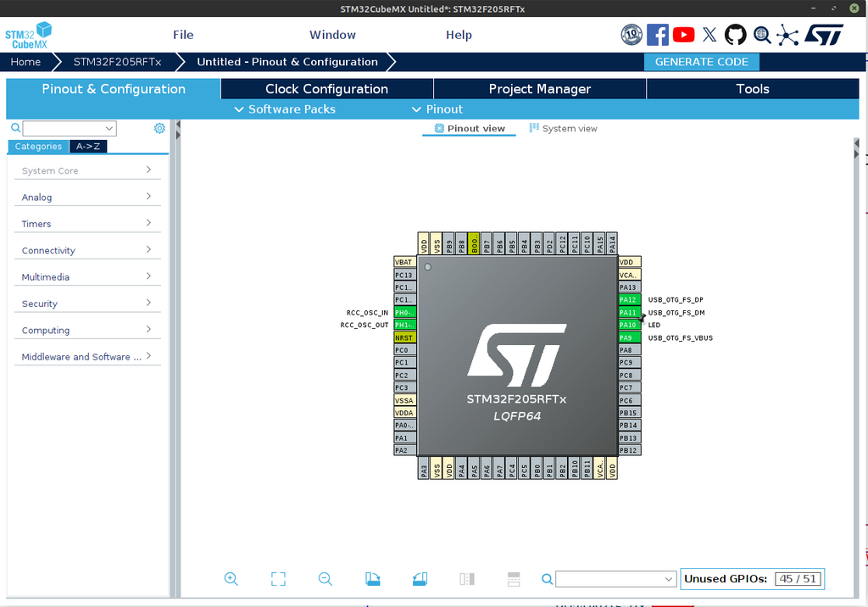The image size is (868, 607).
Task: Open the globe search icon in header
Action: pyautogui.click(x=762, y=35)
